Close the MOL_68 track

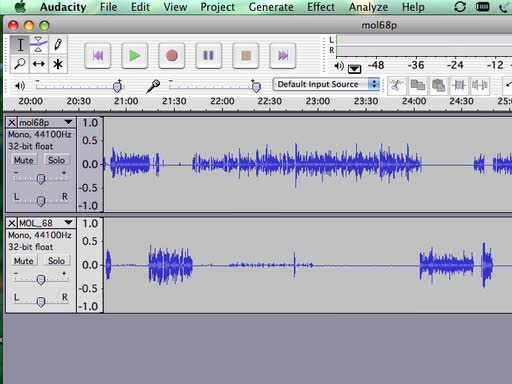(x=12, y=223)
